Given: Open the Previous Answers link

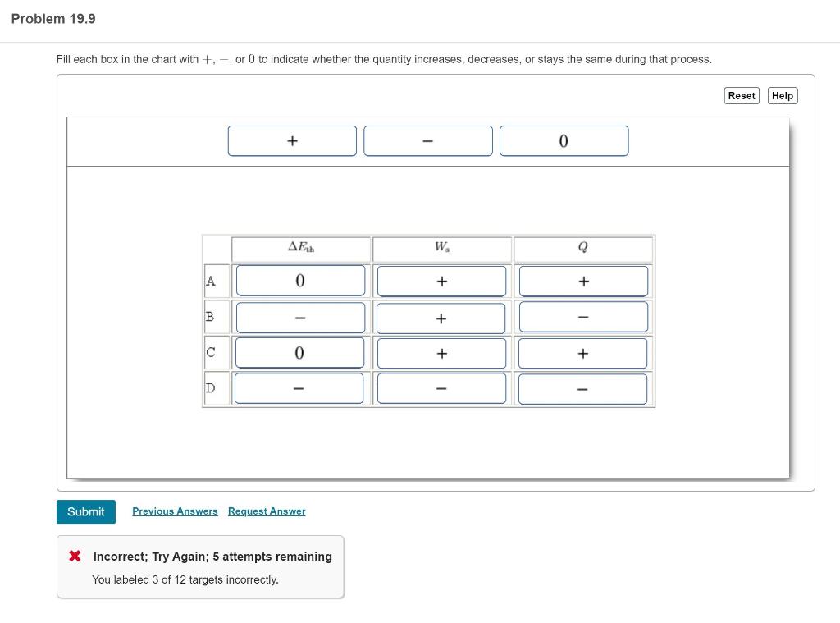Looking at the screenshot, I should click(175, 511).
